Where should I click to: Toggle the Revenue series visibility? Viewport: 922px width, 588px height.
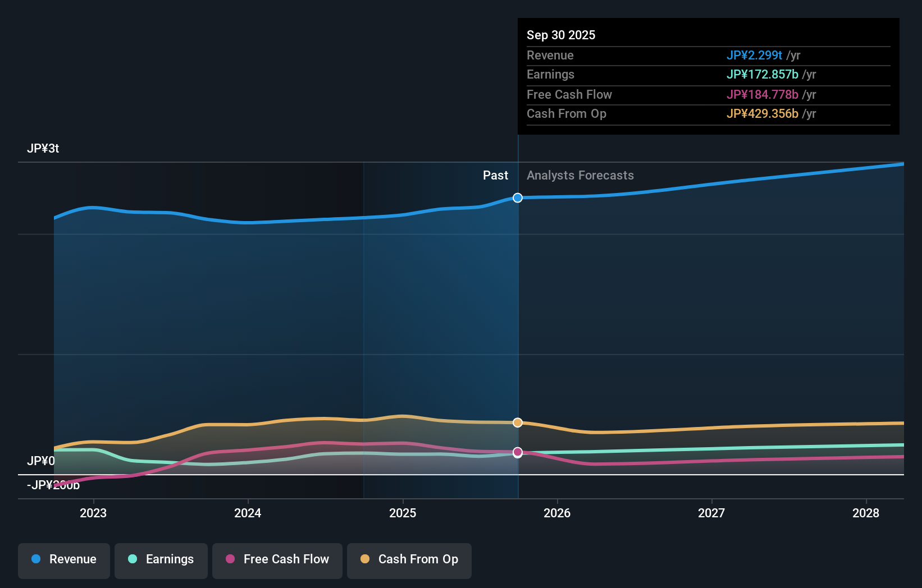(63, 559)
